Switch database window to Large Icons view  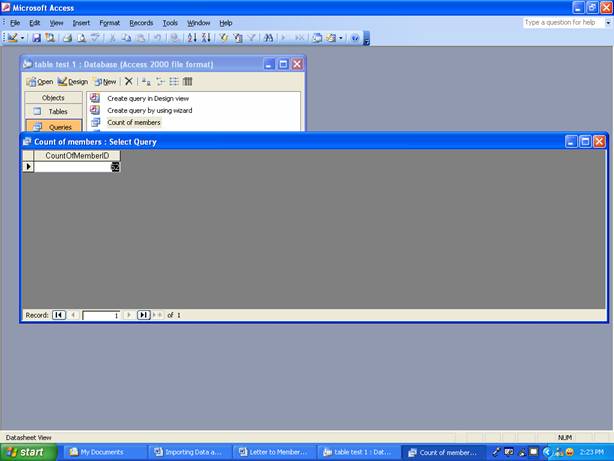[146, 81]
